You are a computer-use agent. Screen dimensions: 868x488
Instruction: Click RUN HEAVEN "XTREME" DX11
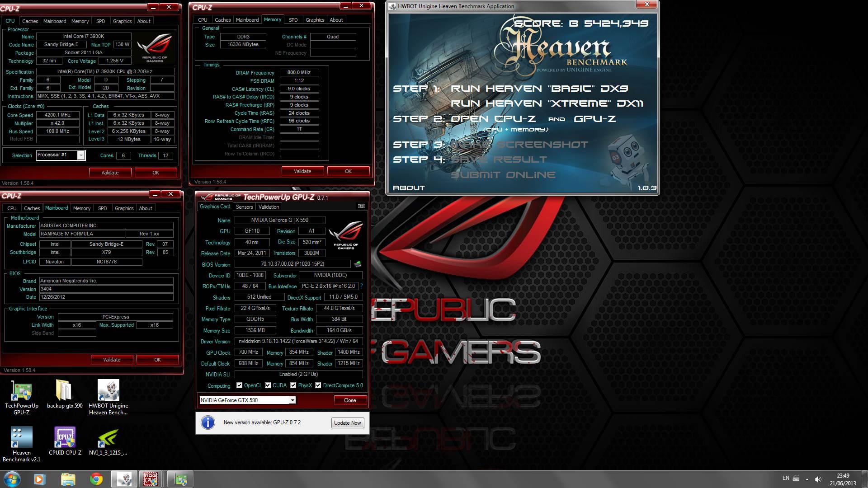click(547, 103)
